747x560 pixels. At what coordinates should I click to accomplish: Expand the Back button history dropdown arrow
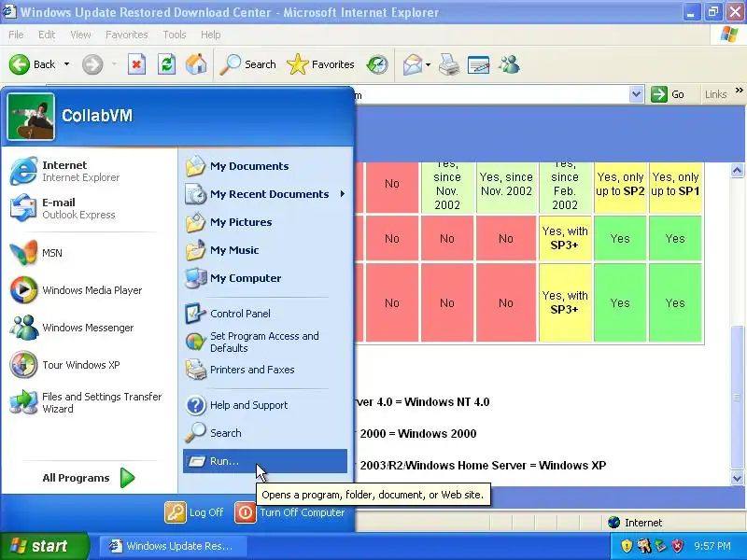tap(66, 63)
